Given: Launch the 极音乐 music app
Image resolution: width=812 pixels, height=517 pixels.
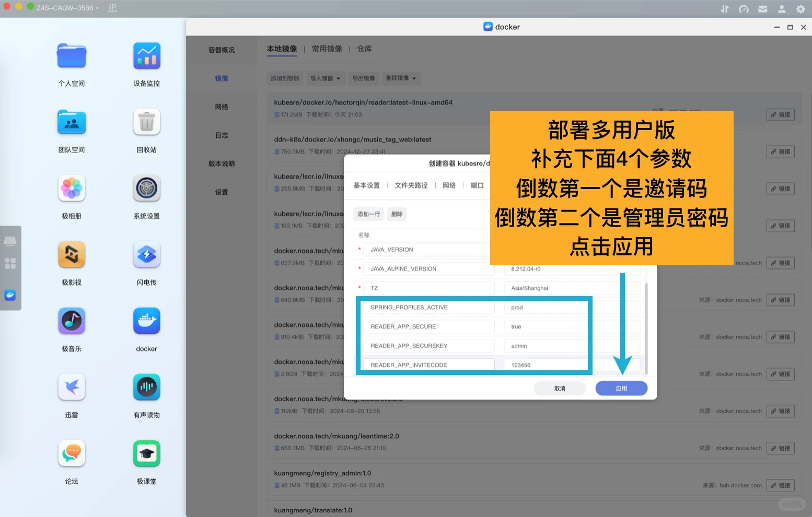Looking at the screenshot, I should pyautogui.click(x=72, y=321).
